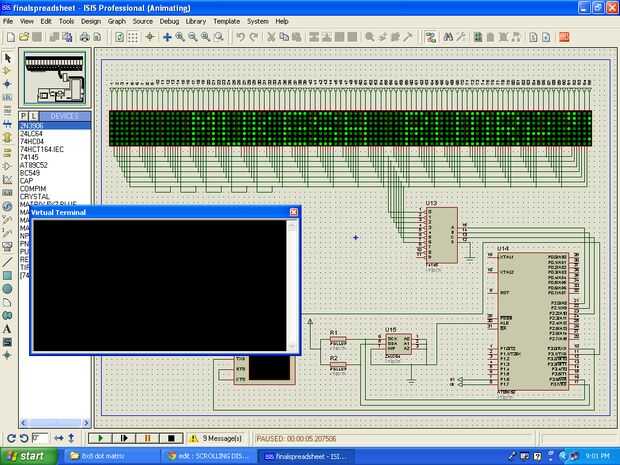Open the Template menu
The height and width of the screenshot is (465, 620).
coord(226,21)
